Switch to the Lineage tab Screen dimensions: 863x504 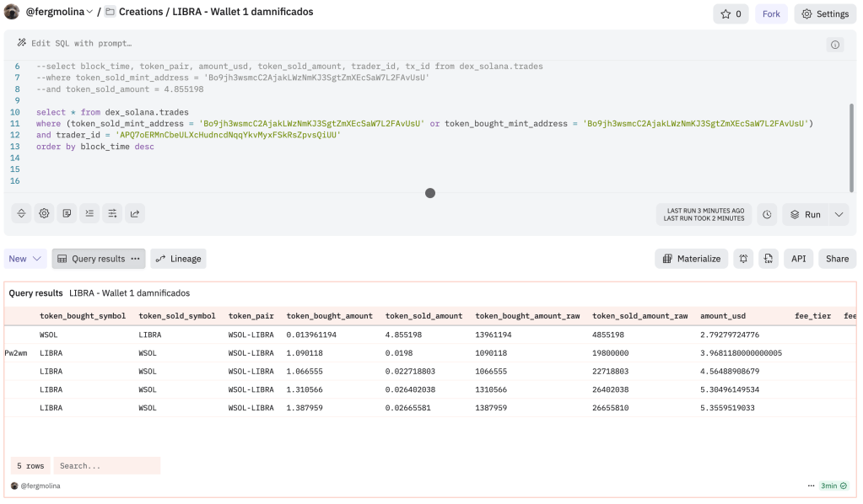click(178, 259)
